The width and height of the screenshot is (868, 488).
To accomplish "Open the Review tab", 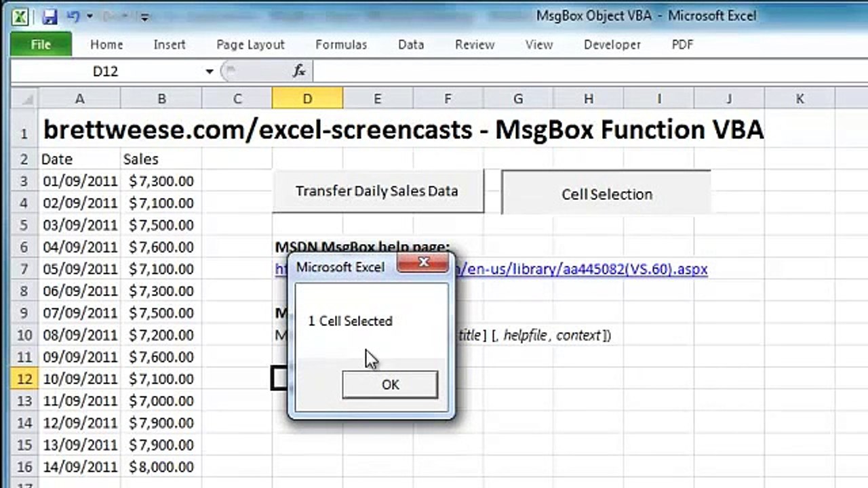I will (x=475, y=45).
